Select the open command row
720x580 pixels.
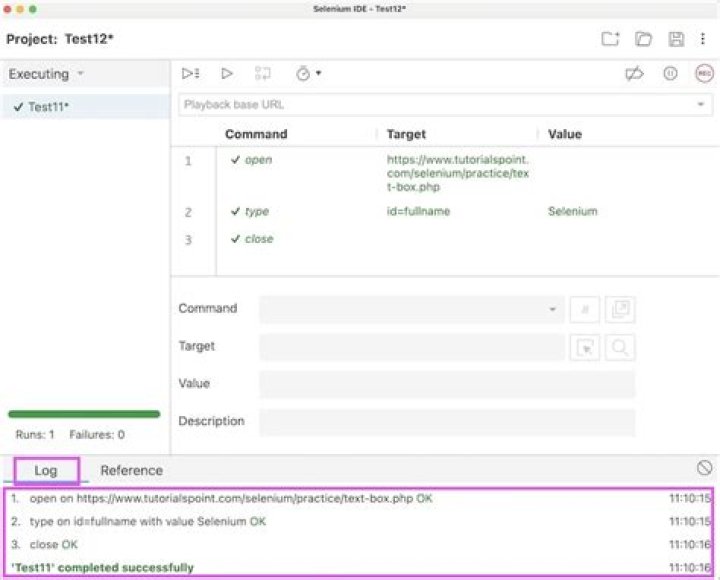(x=445, y=173)
